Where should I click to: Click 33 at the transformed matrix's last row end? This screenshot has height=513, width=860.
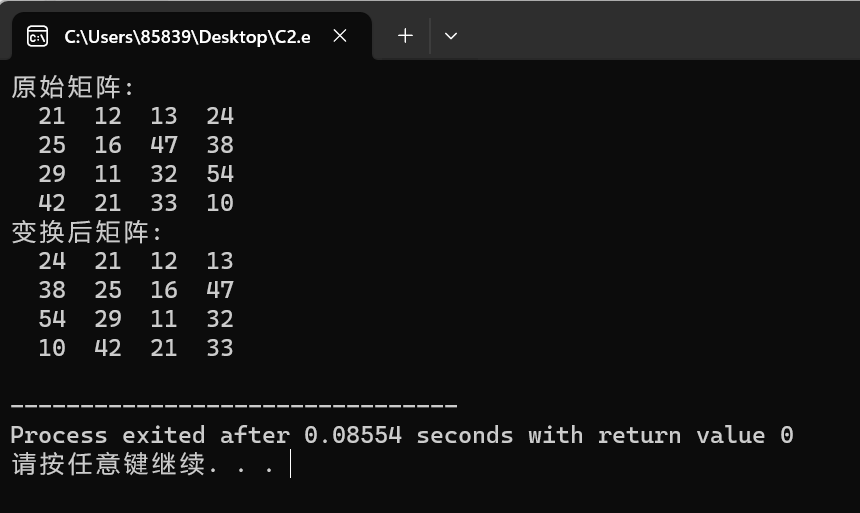click(220, 348)
